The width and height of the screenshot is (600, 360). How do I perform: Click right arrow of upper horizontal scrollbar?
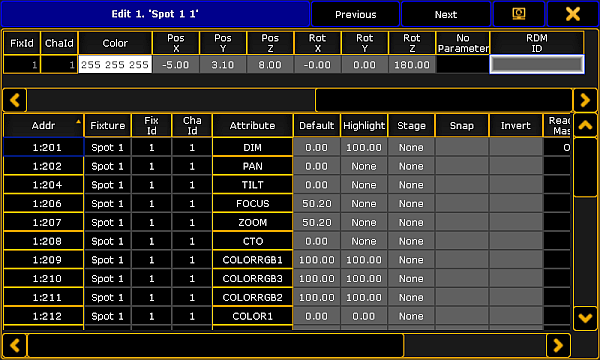[585, 100]
